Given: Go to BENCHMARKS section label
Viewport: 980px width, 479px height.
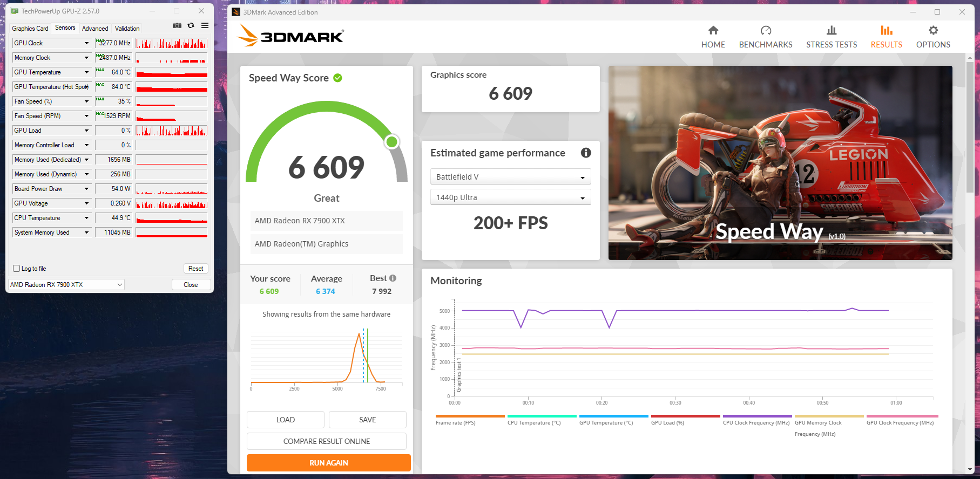Looking at the screenshot, I should (x=766, y=45).
